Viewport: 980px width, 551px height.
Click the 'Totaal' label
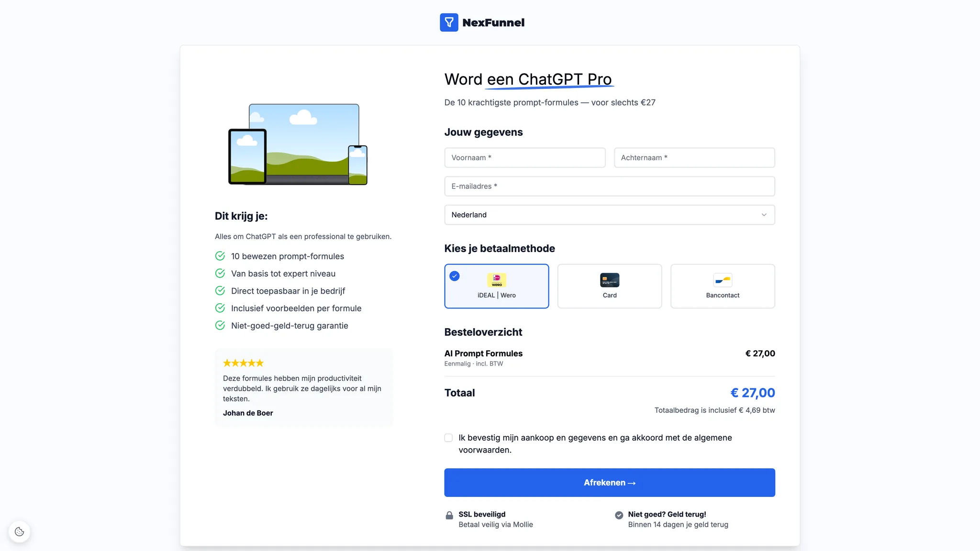[x=459, y=393]
